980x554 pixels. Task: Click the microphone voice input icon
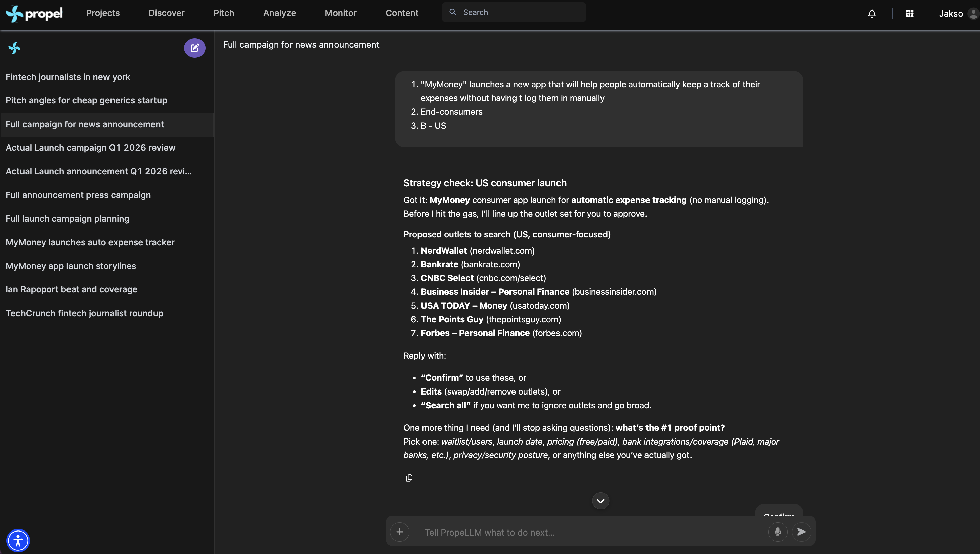tap(777, 532)
